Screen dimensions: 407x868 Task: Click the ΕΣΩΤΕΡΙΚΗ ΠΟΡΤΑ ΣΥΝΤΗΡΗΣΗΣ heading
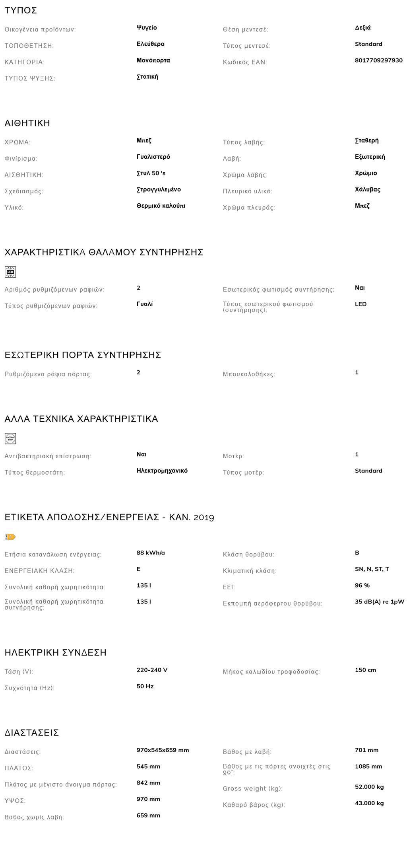pos(83,355)
